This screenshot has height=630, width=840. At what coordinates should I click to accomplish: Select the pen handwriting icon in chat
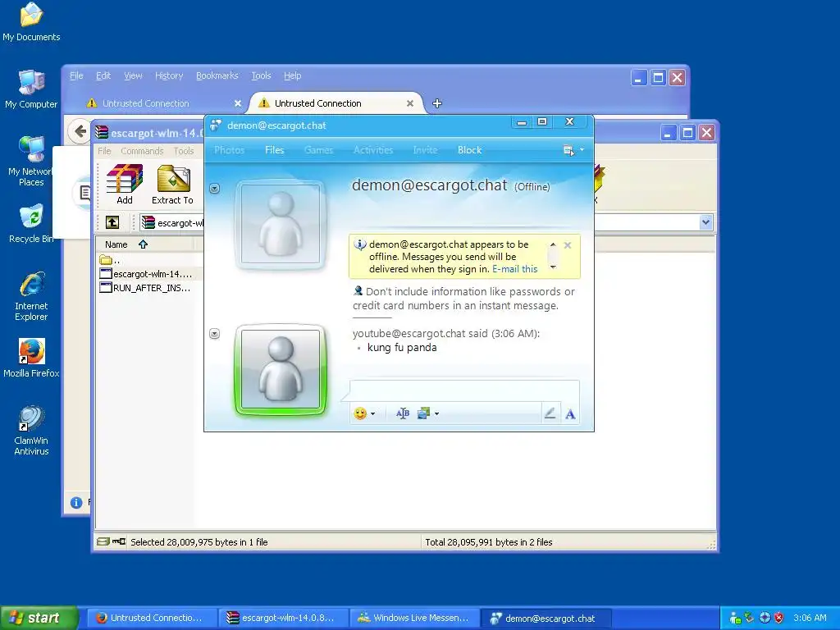pos(550,413)
